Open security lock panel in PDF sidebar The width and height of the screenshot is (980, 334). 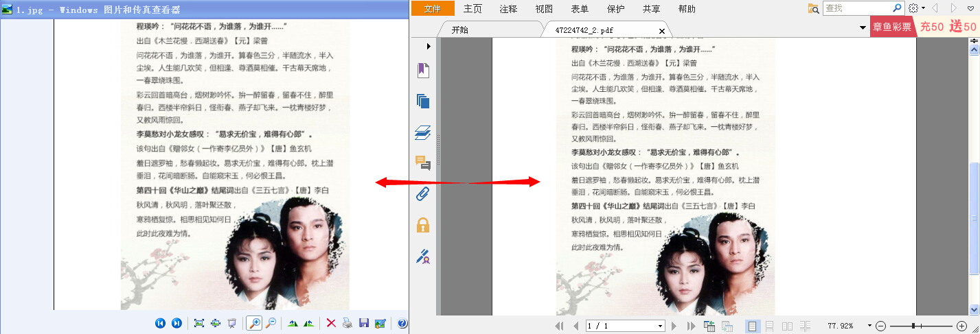(423, 224)
